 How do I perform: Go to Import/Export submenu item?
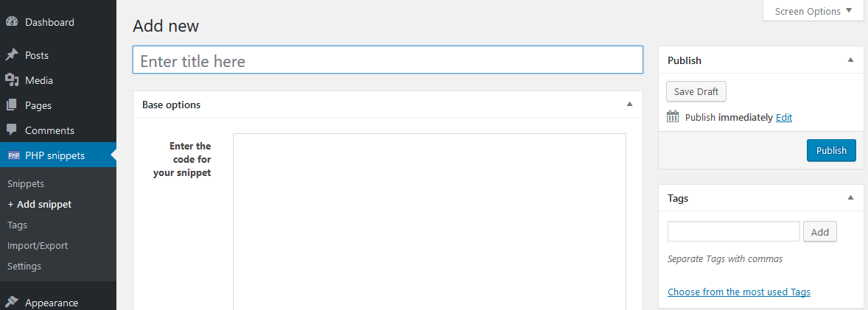(x=38, y=245)
